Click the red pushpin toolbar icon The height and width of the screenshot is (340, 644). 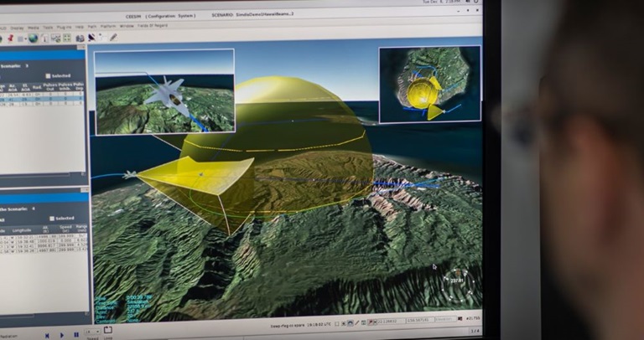[x=10, y=38]
